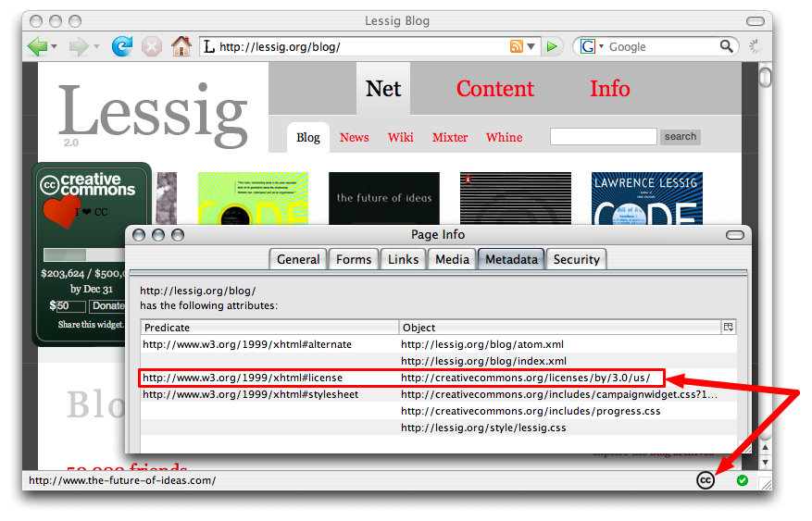Click the scrollbar down arrow
Screen dimensions: 812x521
point(765,463)
